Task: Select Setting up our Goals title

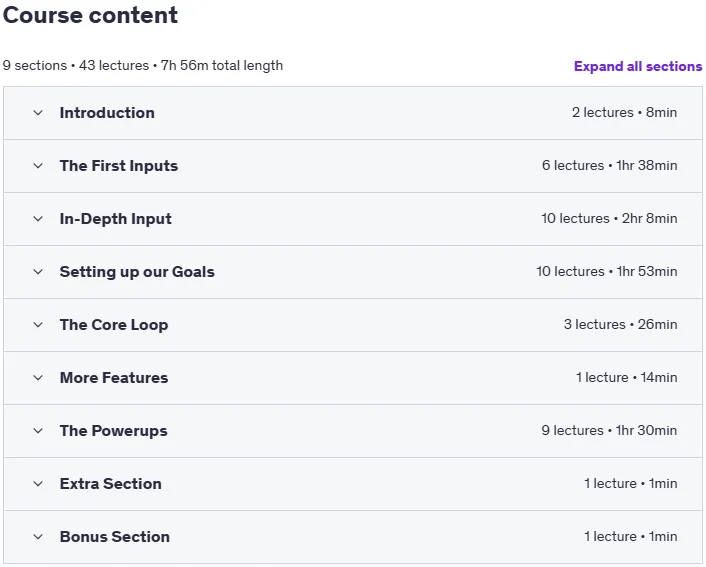Action: pos(137,272)
